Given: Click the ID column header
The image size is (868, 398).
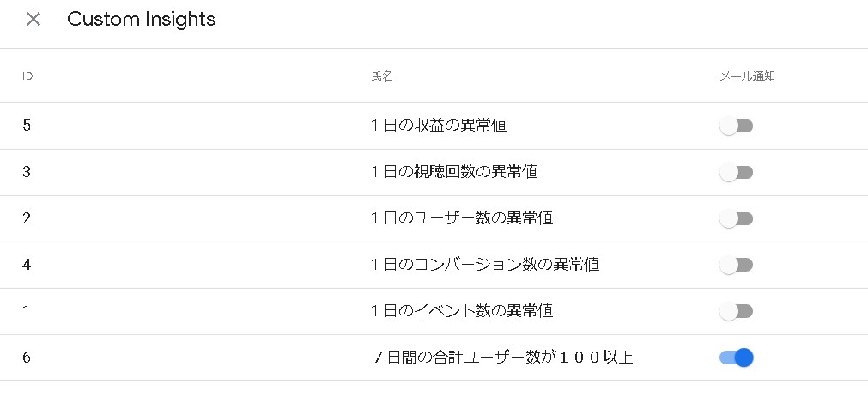Looking at the screenshot, I should pyautogui.click(x=27, y=77).
